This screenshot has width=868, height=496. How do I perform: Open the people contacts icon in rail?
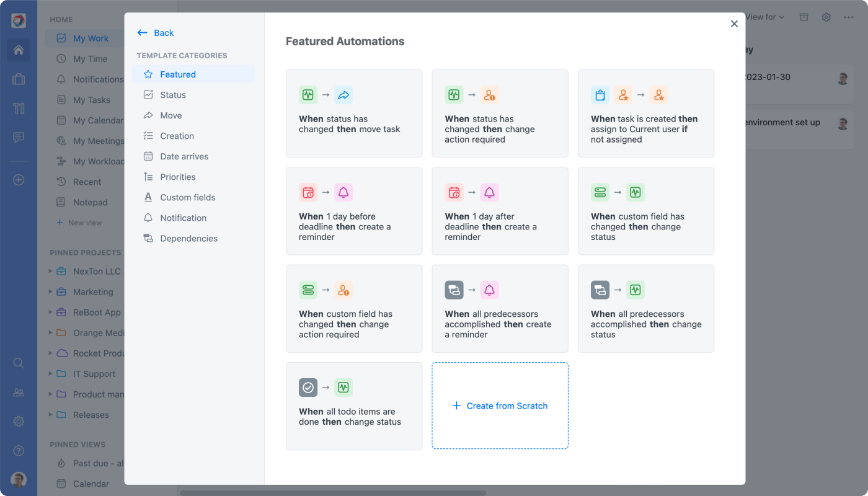[x=19, y=392]
